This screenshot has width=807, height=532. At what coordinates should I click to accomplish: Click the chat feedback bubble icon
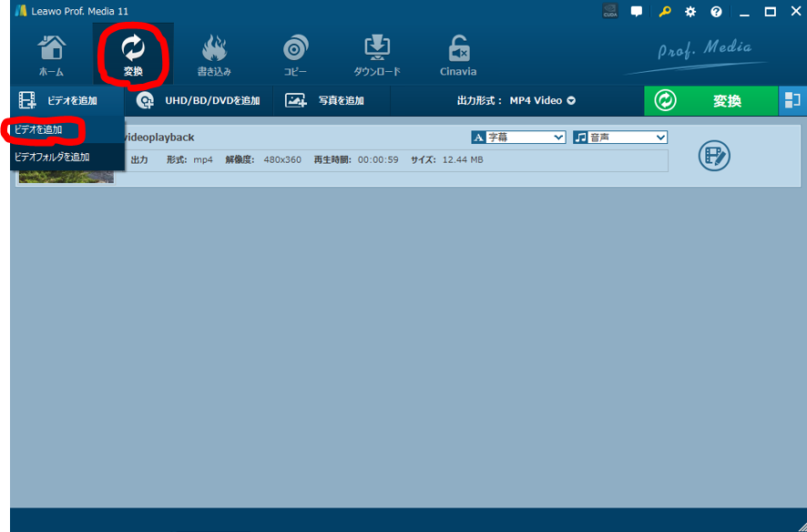pos(637,12)
